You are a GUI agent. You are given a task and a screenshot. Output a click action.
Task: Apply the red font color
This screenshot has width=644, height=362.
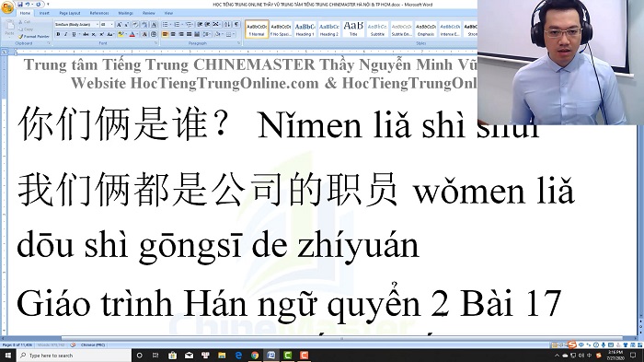132,35
